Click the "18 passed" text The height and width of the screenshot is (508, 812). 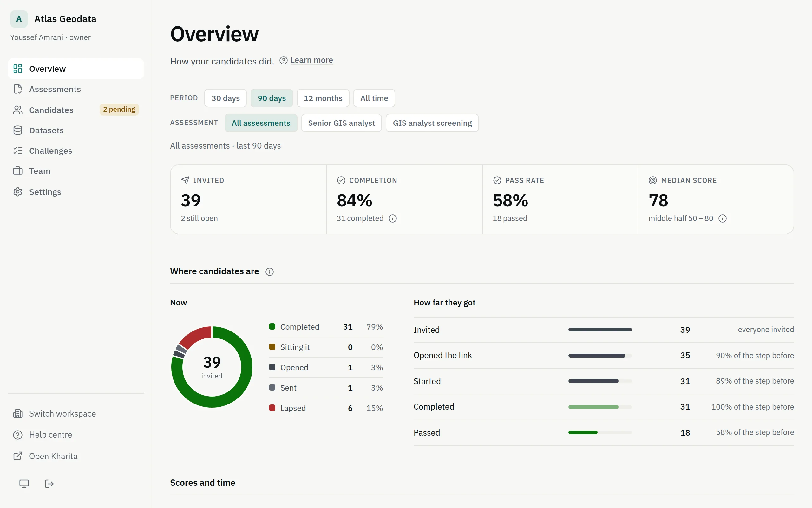click(x=510, y=218)
